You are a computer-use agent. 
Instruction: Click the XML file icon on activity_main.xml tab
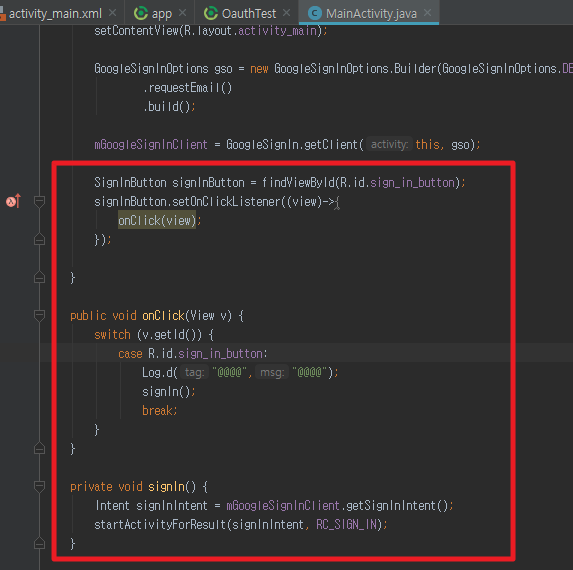coord(2,14)
